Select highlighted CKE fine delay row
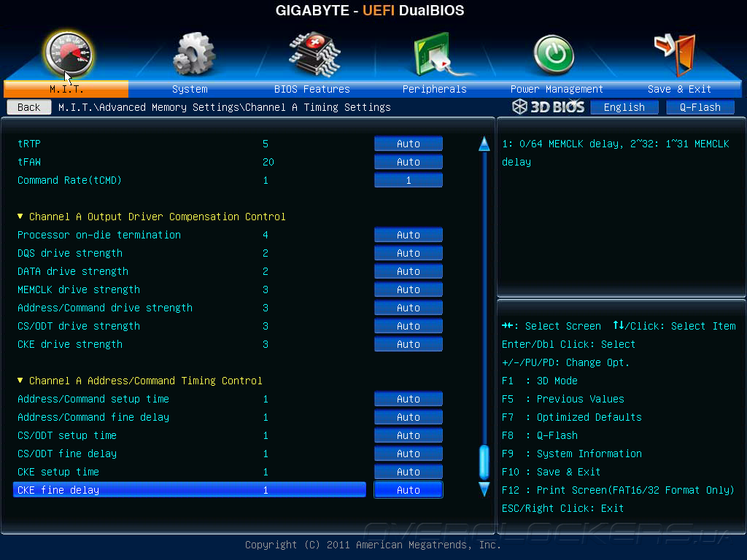 190,490
